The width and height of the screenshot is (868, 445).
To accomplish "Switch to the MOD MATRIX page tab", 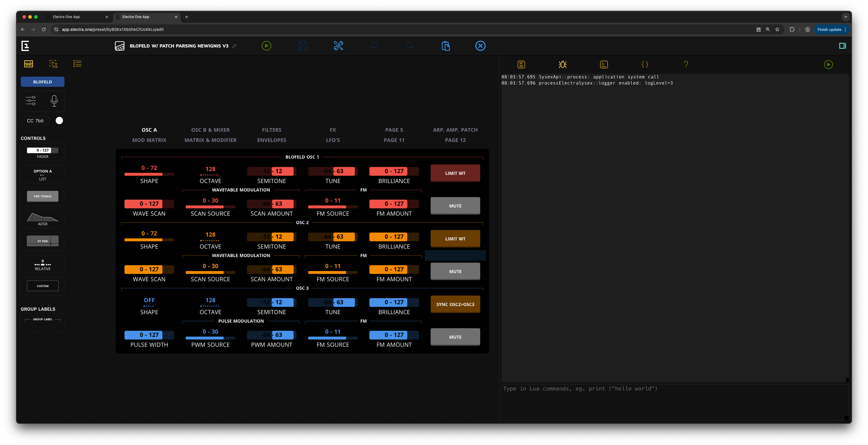I will click(x=149, y=140).
